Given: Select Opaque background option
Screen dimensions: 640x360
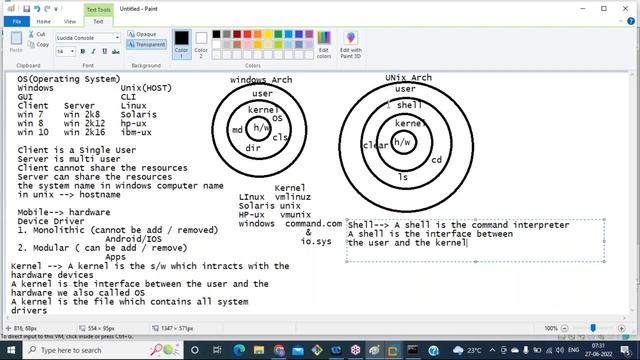Looking at the screenshot, I should pyautogui.click(x=142, y=34).
